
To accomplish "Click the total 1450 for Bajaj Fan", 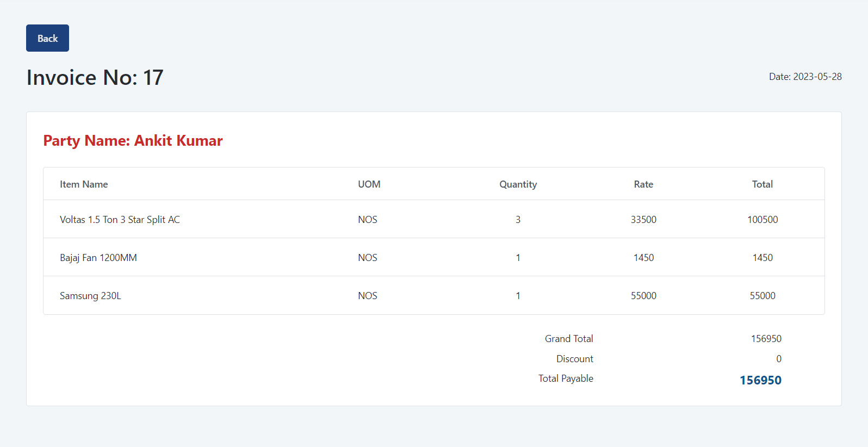I will point(762,257).
